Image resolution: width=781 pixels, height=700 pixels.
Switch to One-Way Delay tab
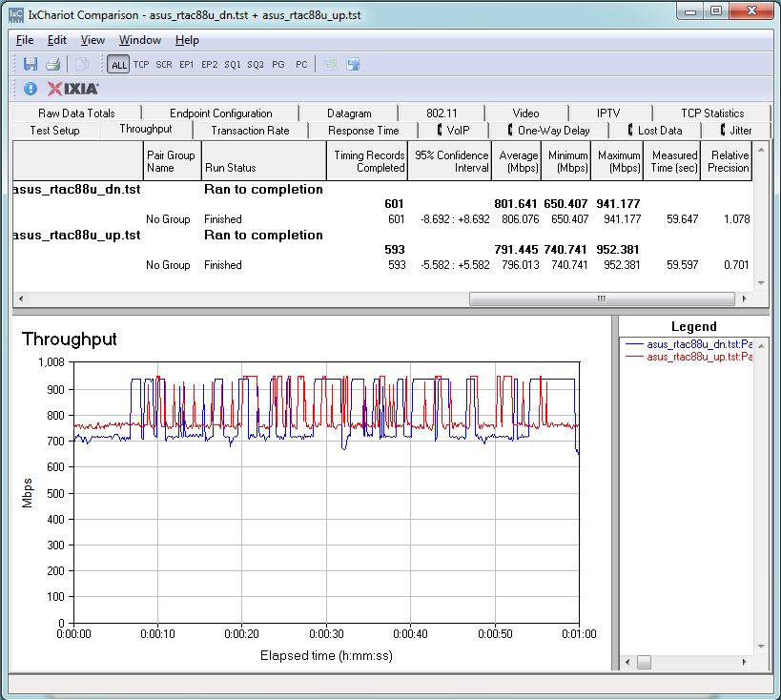[x=549, y=131]
